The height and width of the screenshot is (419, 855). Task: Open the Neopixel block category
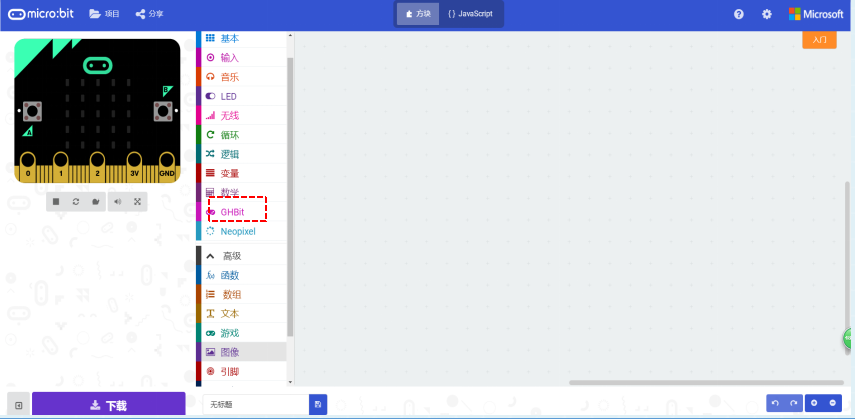[241, 231]
